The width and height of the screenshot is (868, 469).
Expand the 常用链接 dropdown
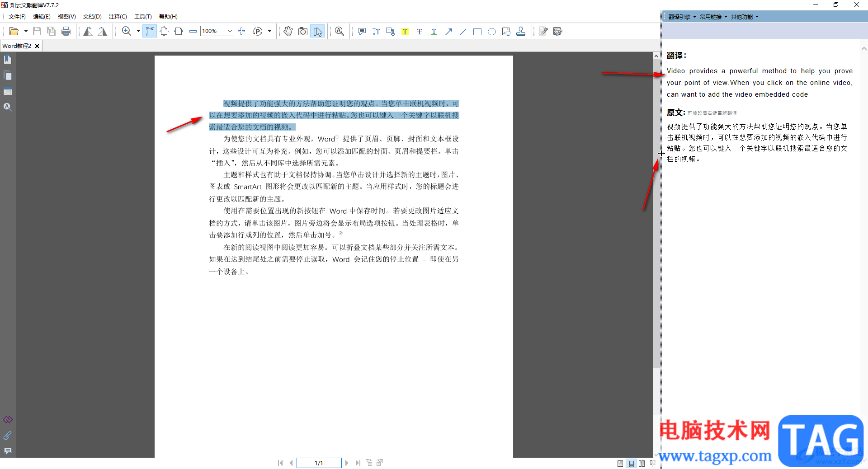(713, 17)
